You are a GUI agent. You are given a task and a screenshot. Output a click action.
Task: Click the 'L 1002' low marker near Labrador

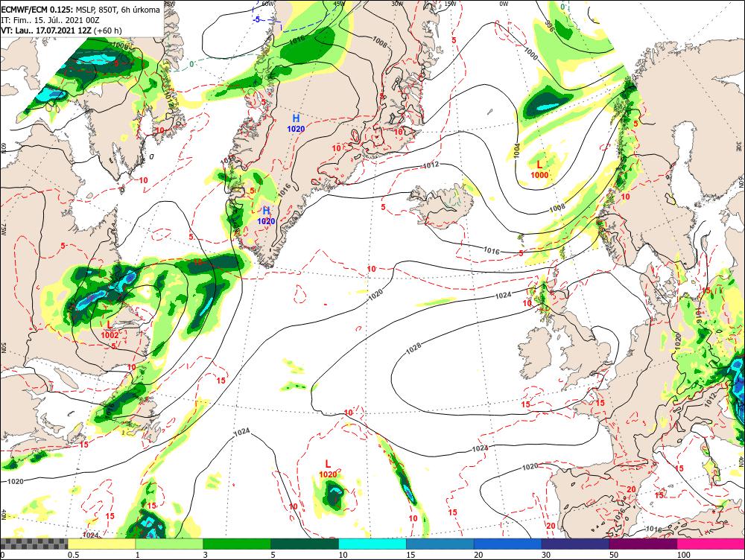(110, 330)
